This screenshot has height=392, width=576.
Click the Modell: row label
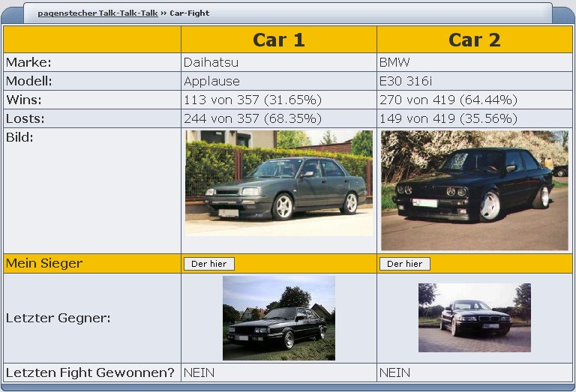tap(29, 81)
